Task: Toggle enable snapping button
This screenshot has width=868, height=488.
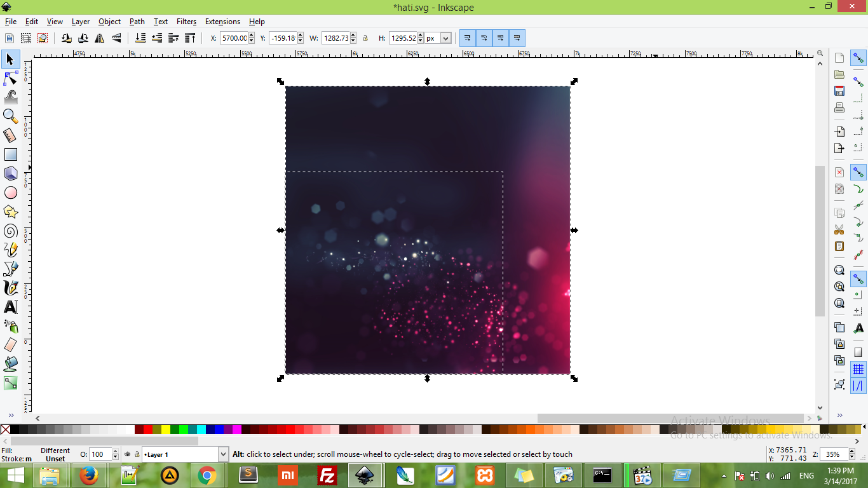Action: [858, 58]
